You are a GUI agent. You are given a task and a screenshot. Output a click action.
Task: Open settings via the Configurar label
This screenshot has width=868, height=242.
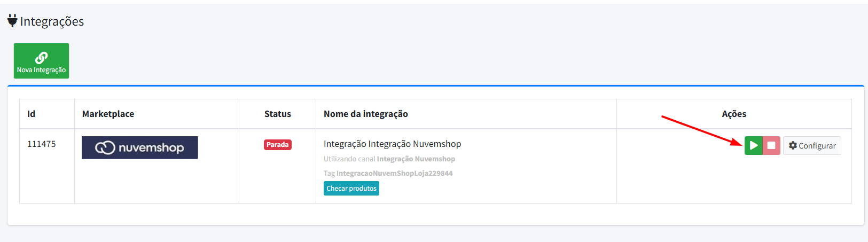817,146
